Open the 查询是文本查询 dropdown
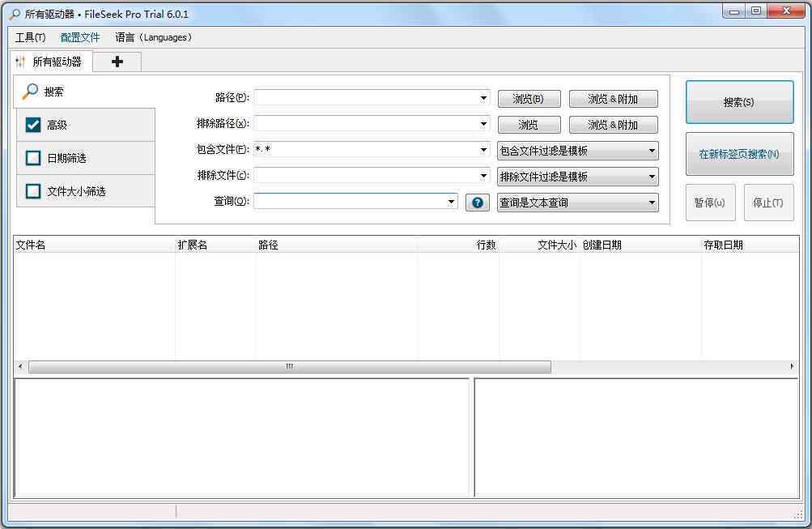The image size is (812, 529). 578,203
